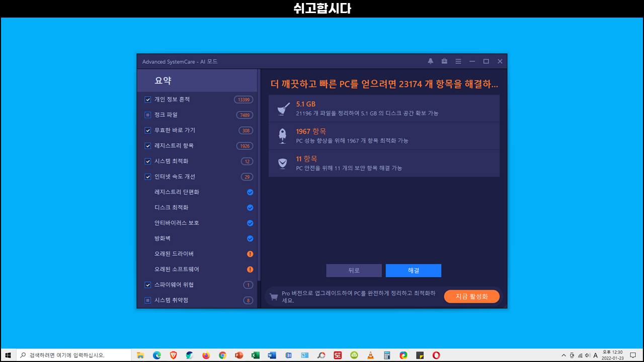
Task: Uncheck the 무효한 바로 가기 checkbox
Action: click(148, 130)
